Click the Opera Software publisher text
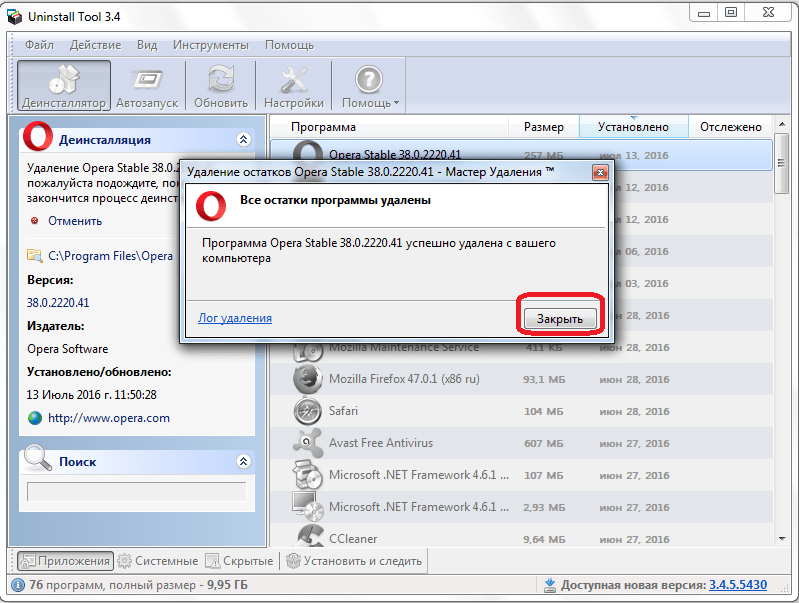 point(68,349)
